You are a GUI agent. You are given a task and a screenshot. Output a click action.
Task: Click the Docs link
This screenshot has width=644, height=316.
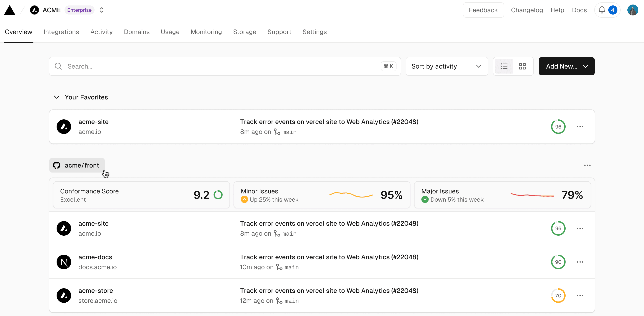[579, 10]
